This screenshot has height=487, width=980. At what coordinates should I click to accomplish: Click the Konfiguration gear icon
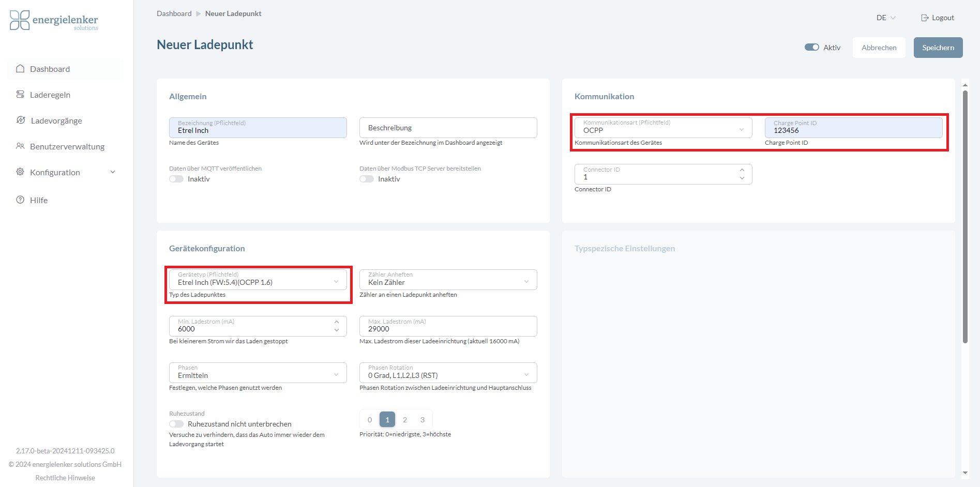(x=20, y=172)
